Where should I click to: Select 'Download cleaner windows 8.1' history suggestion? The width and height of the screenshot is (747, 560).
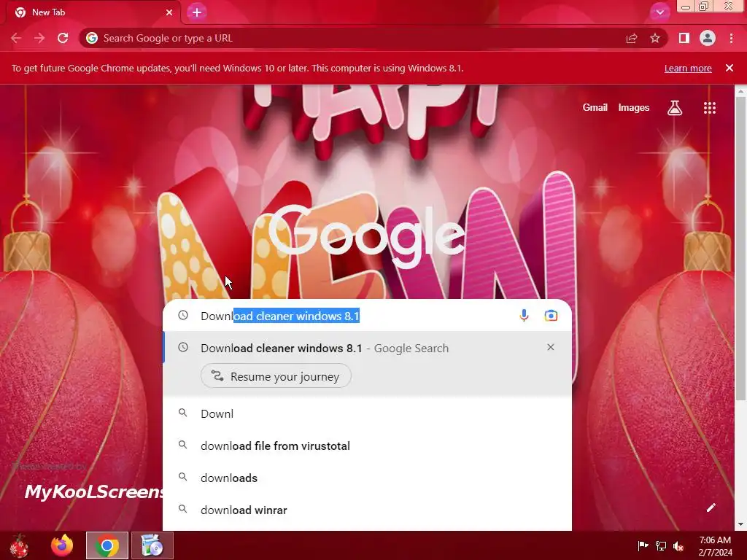coord(368,348)
